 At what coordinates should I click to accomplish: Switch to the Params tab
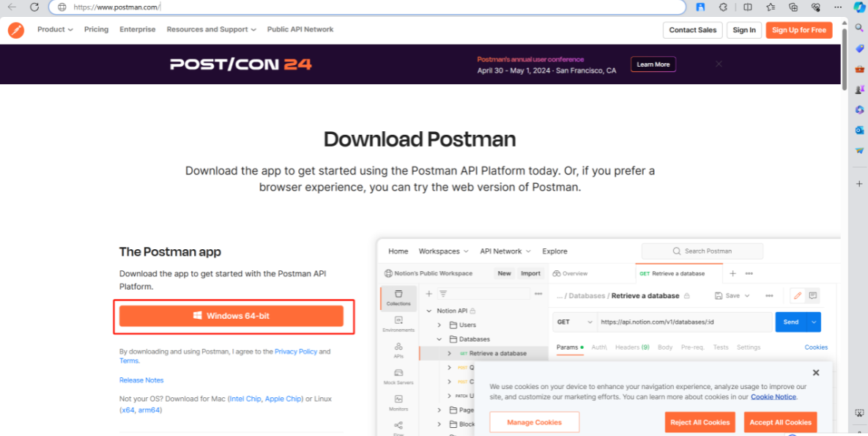(x=570, y=347)
